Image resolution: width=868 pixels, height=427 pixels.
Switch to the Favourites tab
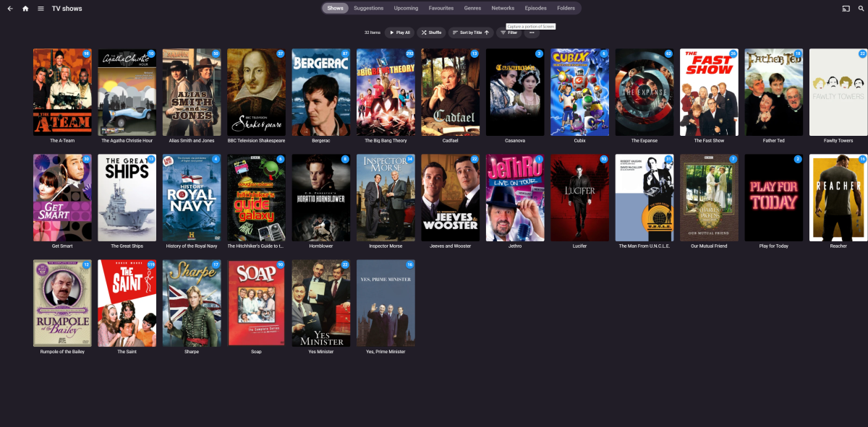click(441, 8)
